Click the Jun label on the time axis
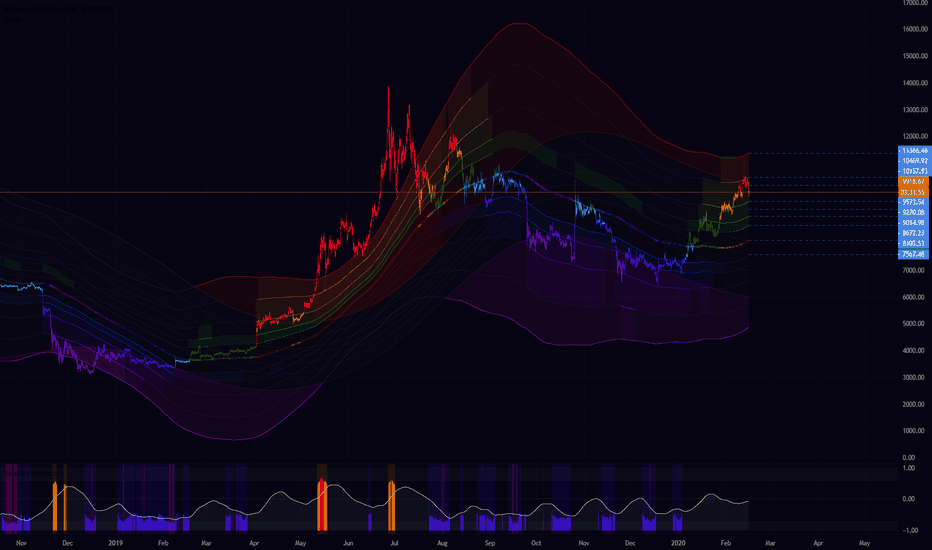Image resolution: width=932 pixels, height=550 pixels. click(348, 543)
